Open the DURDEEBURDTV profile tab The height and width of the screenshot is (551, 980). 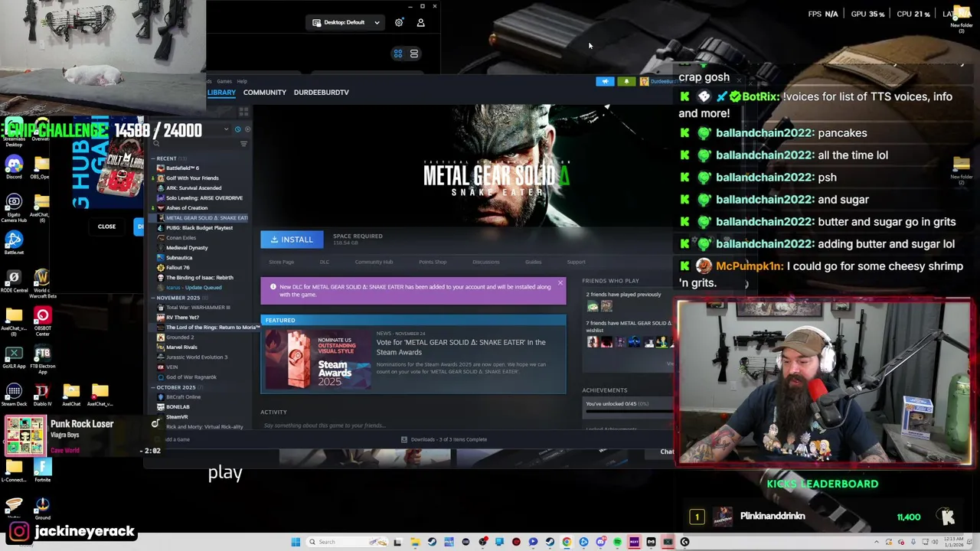pyautogui.click(x=321, y=93)
